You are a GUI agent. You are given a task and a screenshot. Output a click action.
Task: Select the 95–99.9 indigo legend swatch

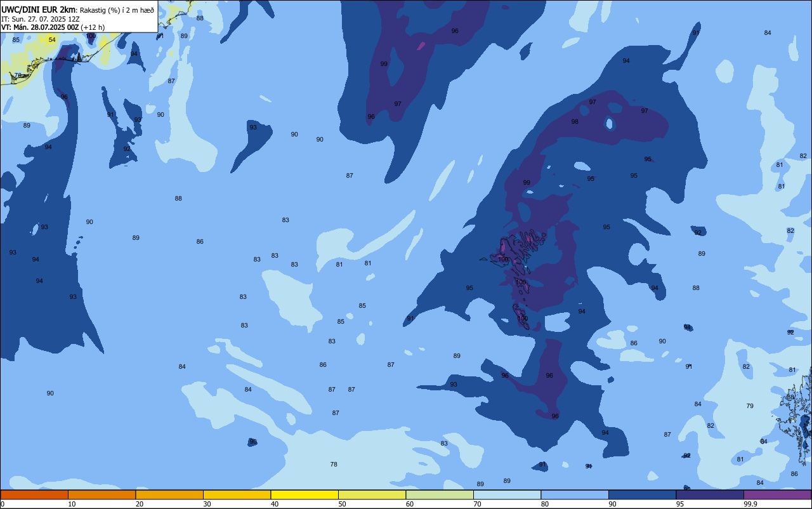click(710, 494)
